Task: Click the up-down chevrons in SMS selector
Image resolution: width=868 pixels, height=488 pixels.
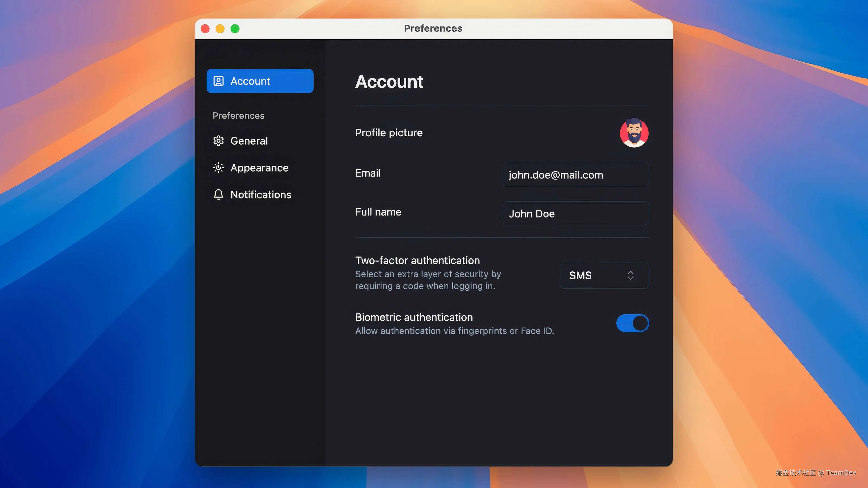Action: tap(630, 275)
